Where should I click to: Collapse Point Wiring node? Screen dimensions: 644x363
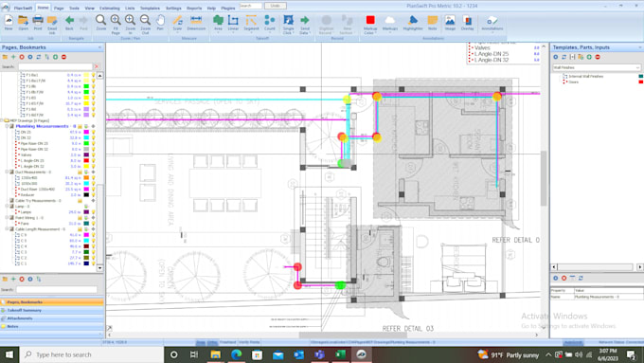[7, 218]
